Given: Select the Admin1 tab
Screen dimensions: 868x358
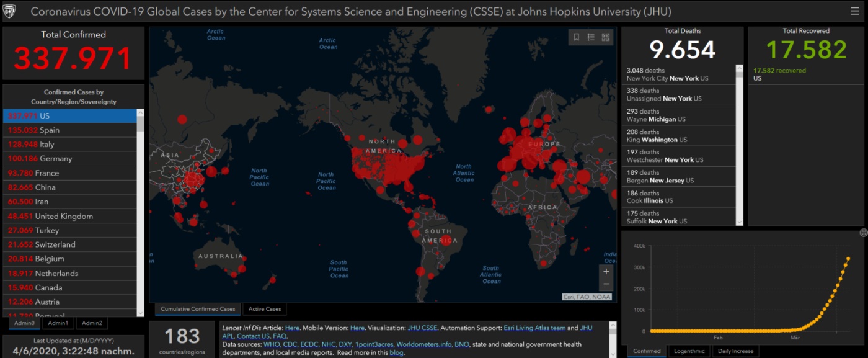Looking at the screenshot, I should 58,323.
